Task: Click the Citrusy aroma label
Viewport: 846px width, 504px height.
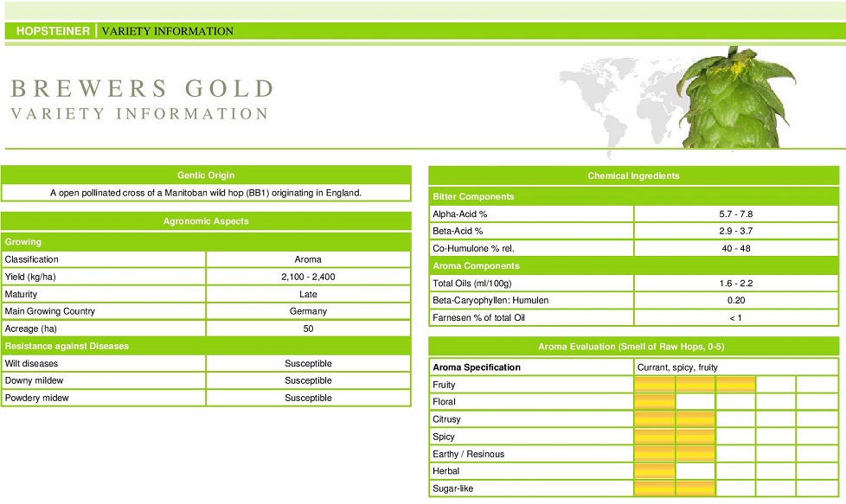Action: [x=446, y=419]
